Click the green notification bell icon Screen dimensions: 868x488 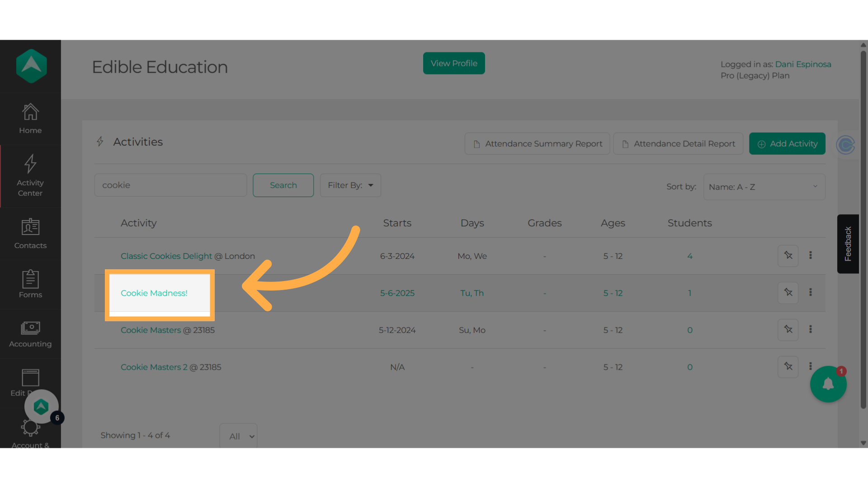click(x=828, y=384)
